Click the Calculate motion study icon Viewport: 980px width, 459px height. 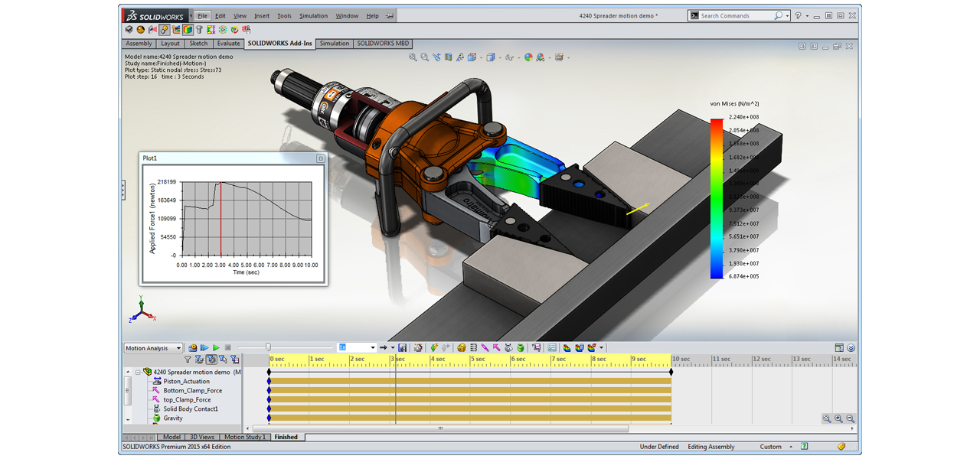pos(192,348)
